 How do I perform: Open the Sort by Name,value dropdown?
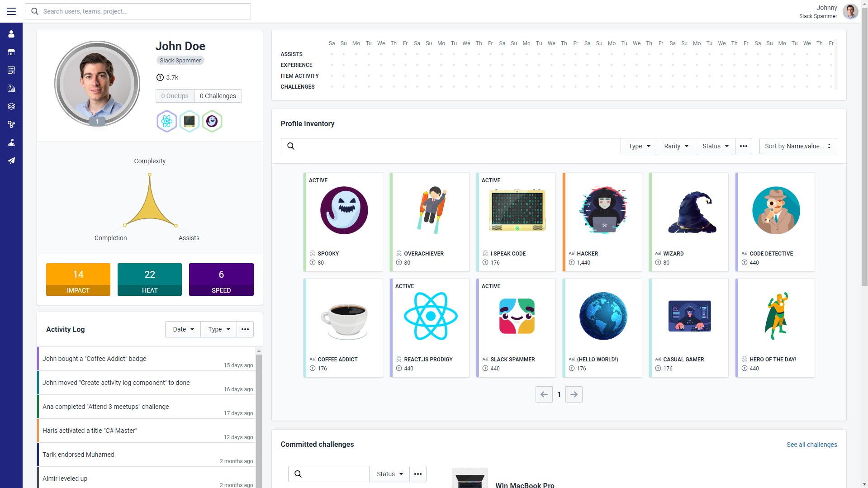point(798,146)
